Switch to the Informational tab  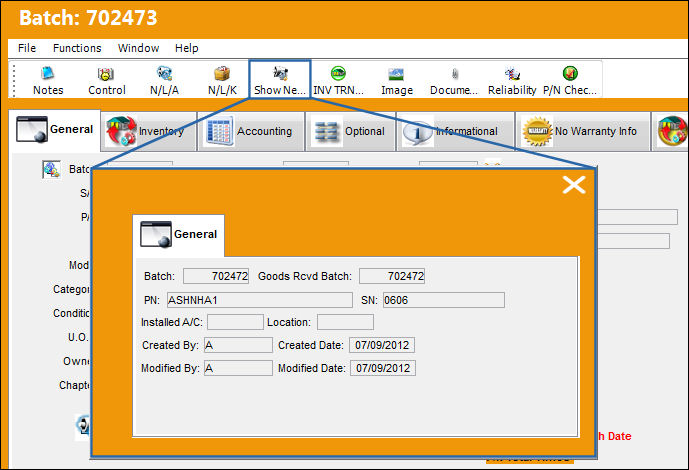(x=455, y=131)
